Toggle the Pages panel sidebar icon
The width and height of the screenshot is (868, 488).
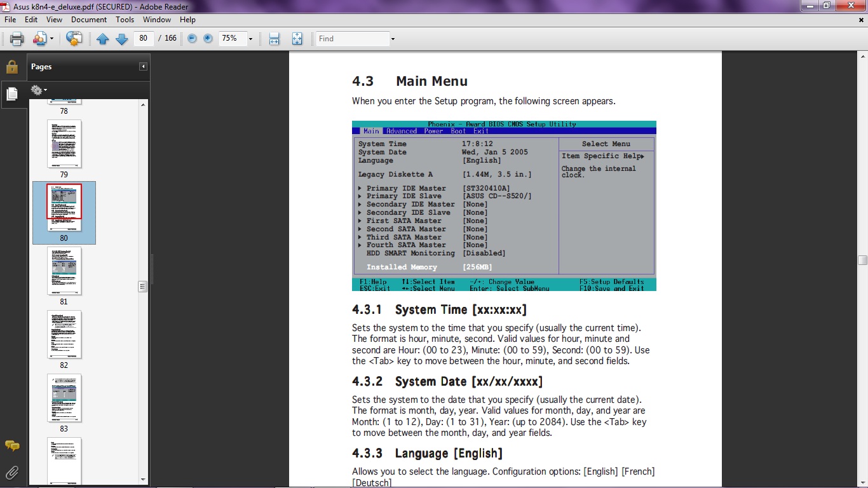coord(12,95)
